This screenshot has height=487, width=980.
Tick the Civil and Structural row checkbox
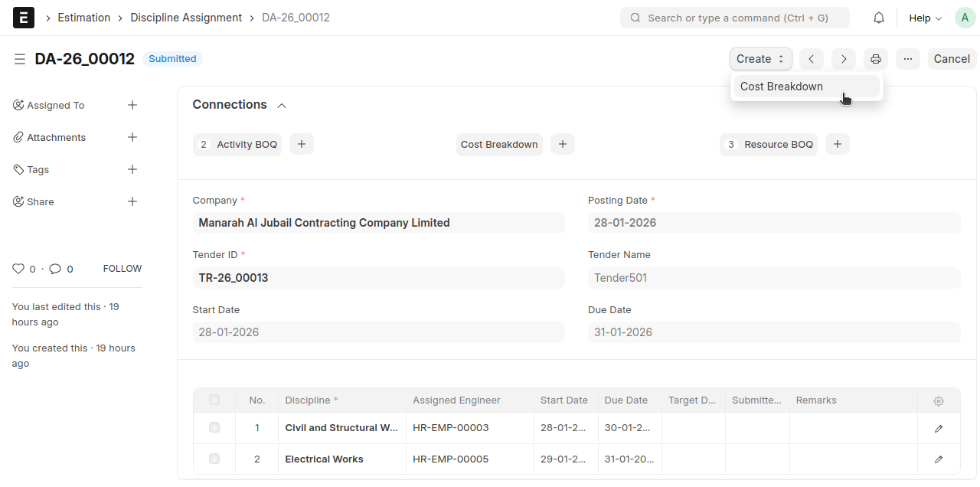point(214,427)
